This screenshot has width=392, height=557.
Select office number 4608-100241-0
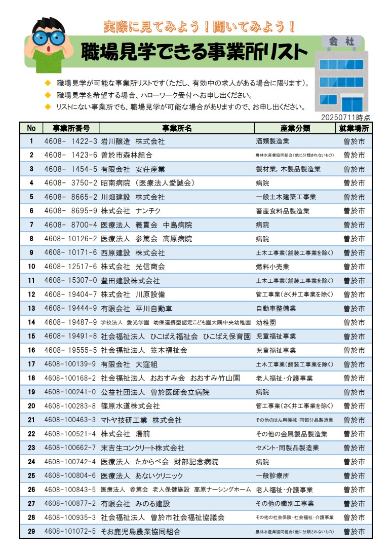point(70,392)
